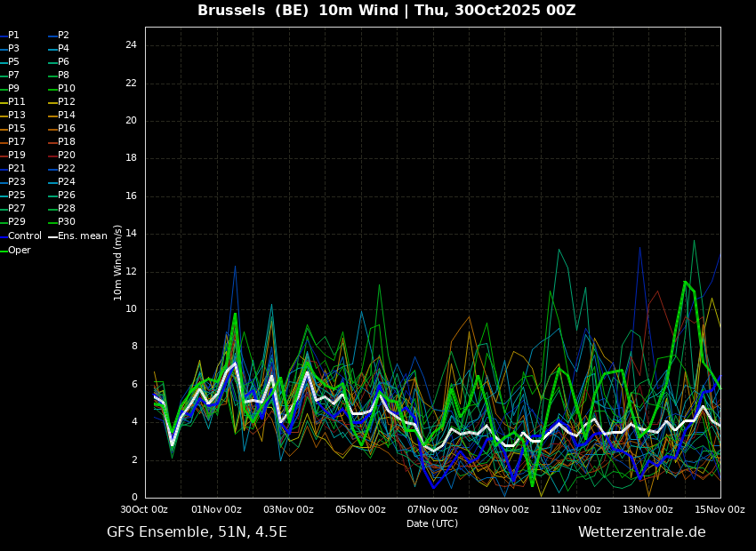Click the Oper legend entry
756x551 pixels.
[x=16, y=250]
